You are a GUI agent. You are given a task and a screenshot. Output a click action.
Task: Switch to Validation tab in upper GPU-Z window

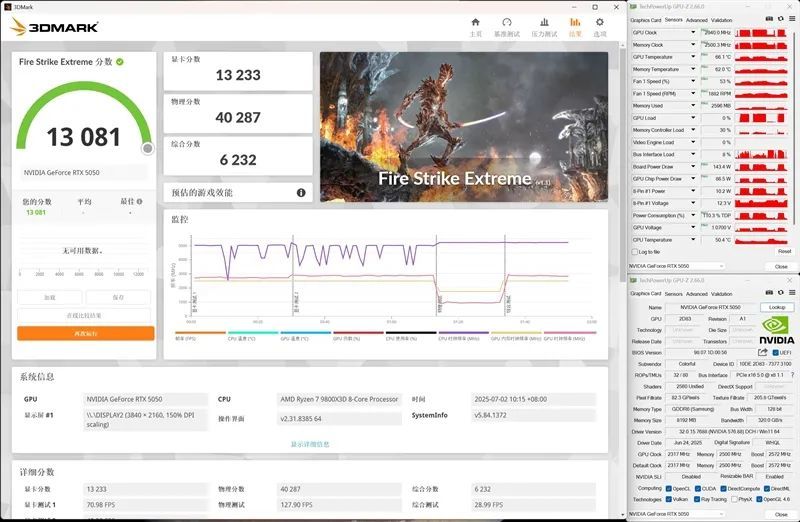721,20
